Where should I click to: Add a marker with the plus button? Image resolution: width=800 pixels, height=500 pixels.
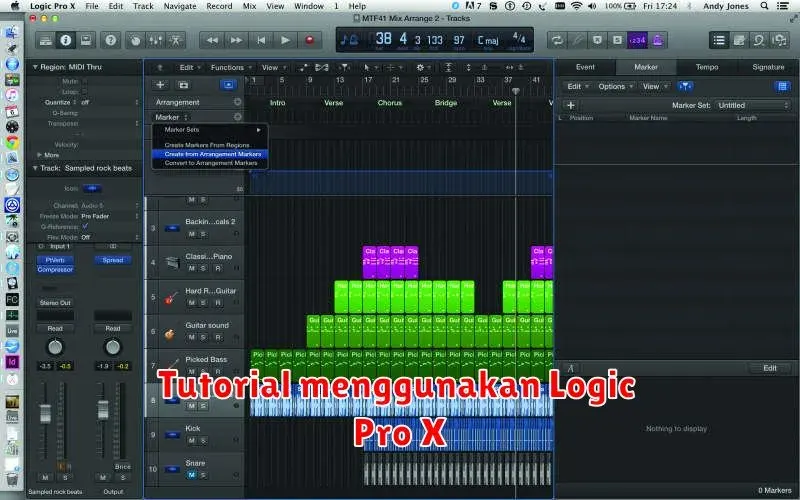pos(570,105)
